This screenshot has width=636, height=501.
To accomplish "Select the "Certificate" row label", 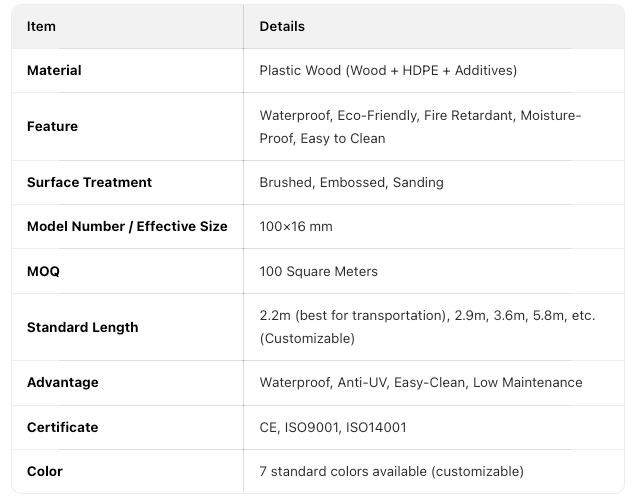I will point(62,427).
